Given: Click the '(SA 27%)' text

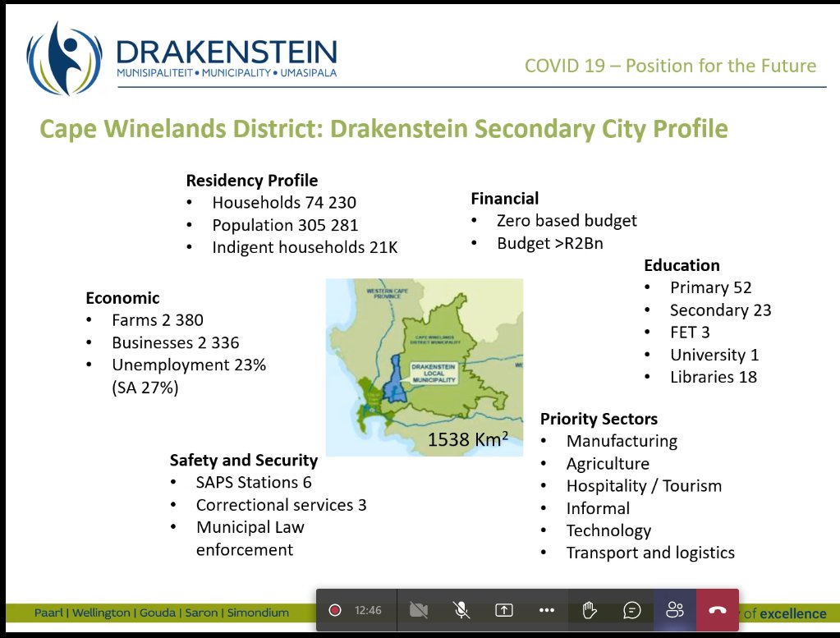Looking at the screenshot, I should (x=145, y=388).
